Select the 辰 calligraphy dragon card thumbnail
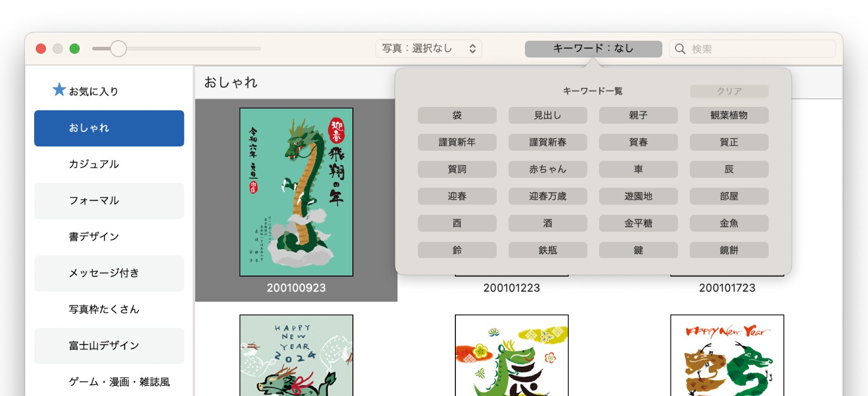 click(x=512, y=355)
